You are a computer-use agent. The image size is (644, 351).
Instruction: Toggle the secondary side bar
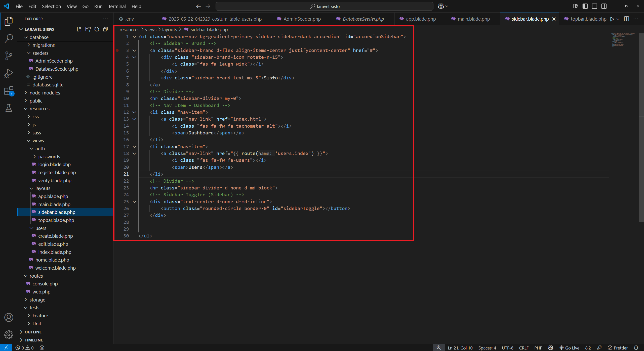coord(604,6)
